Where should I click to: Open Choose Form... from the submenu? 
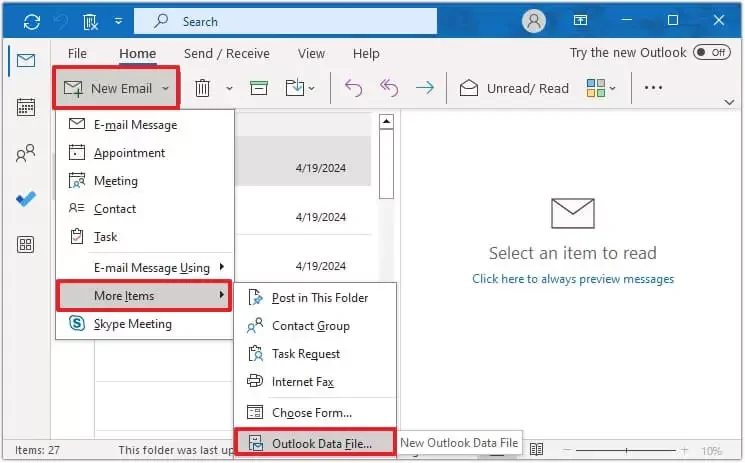pos(315,413)
